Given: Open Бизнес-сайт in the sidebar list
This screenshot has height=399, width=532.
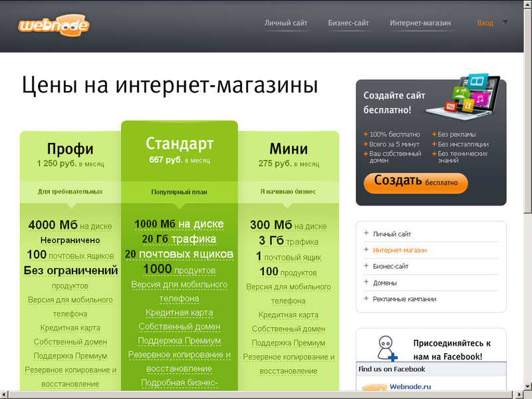Looking at the screenshot, I should click(391, 267).
